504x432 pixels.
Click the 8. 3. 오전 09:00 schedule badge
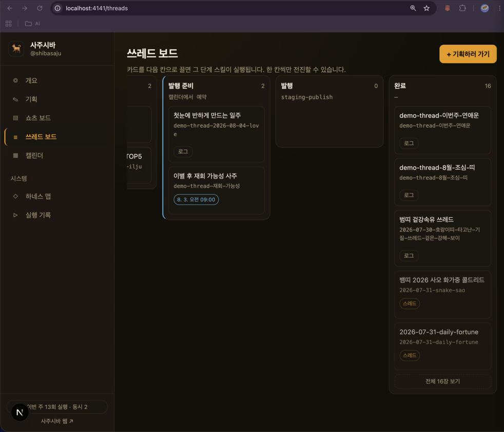tap(196, 200)
